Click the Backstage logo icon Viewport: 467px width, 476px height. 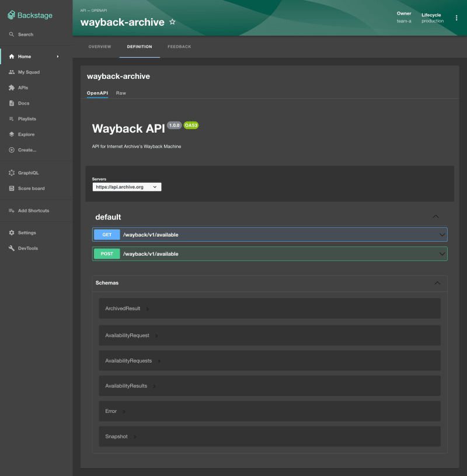coord(11,15)
